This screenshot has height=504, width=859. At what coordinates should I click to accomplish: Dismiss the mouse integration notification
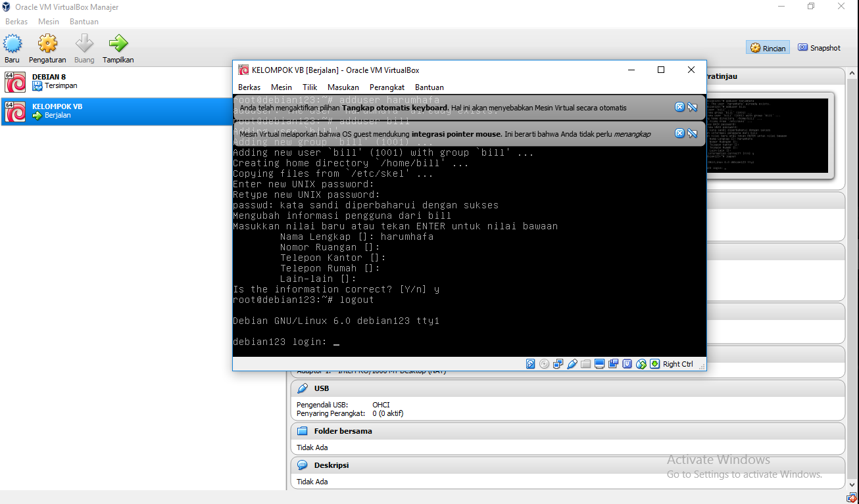pos(680,133)
